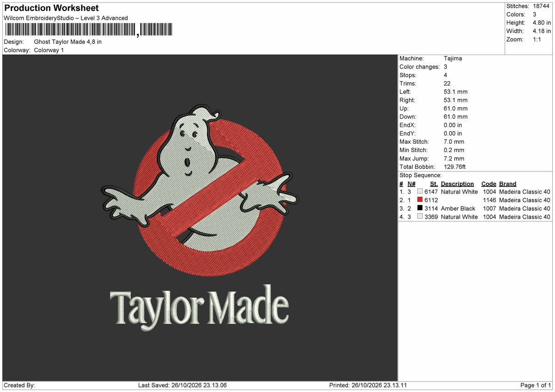Click the Stitches value 18744
Viewport: 555px width, 392px height.
pos(541,6)
